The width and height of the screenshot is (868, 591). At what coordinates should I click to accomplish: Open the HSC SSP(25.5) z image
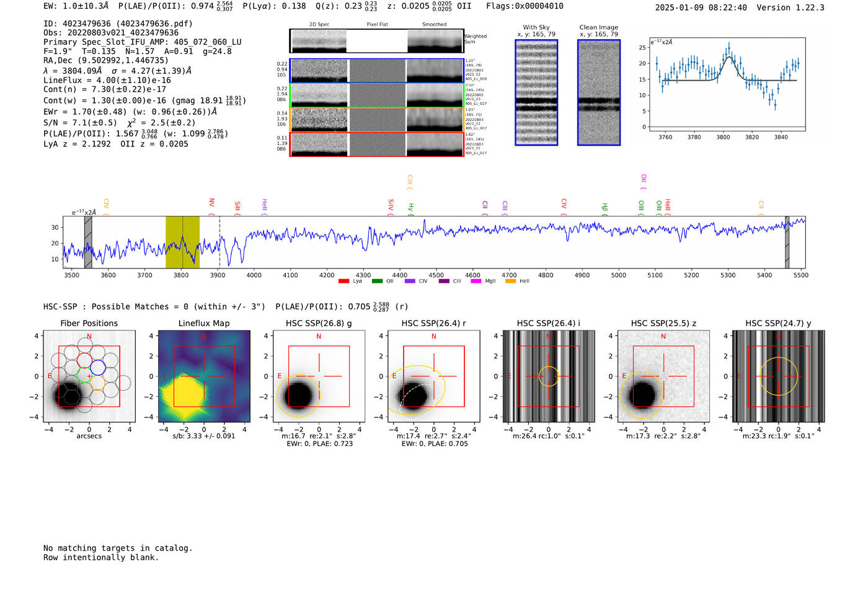click(x=663, y=376)
